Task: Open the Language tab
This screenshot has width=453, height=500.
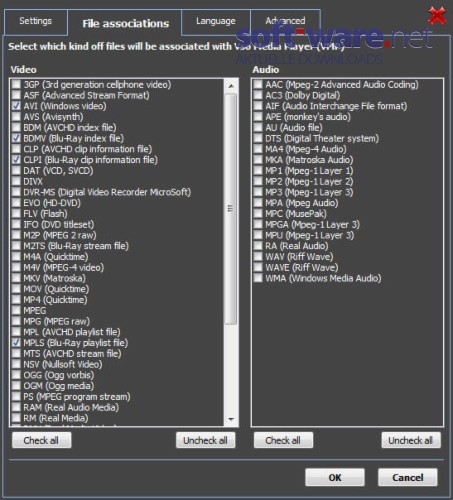Action: (216, 21)
